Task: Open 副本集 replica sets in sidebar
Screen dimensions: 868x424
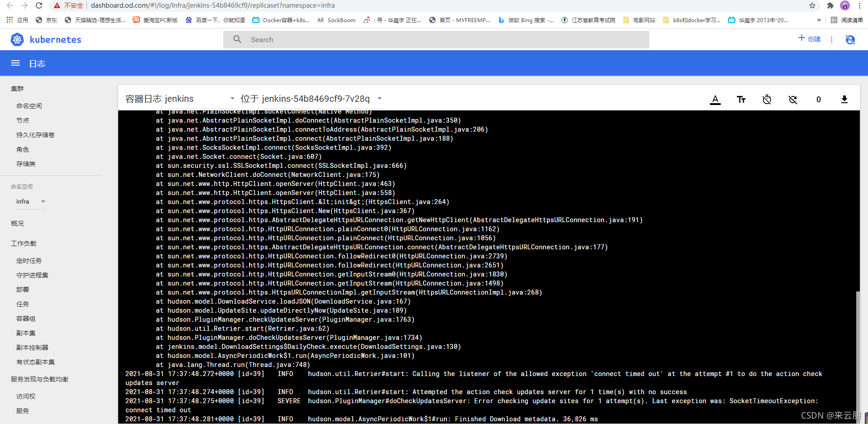Action: coord(26,333)
